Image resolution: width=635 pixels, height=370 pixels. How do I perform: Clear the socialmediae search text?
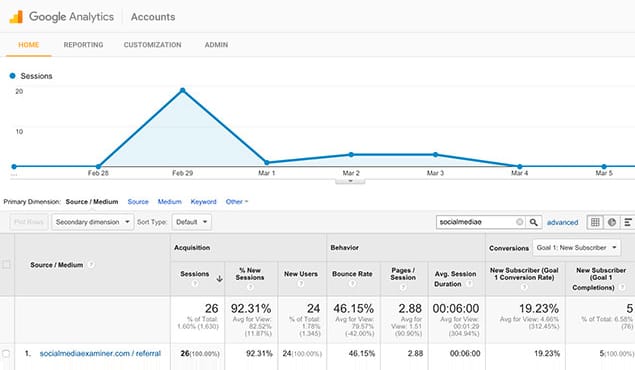click(x=520, y=222)
